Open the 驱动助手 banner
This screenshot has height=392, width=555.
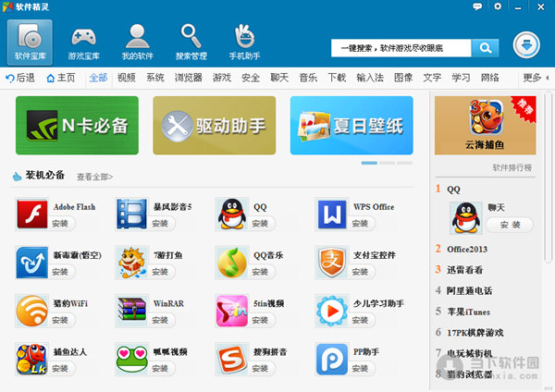[215, 125]
